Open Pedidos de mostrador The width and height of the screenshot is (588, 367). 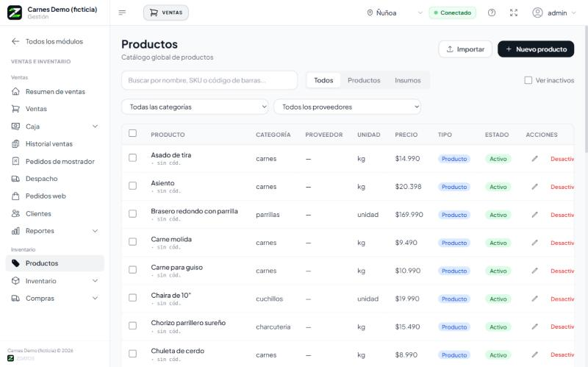tap(54, 161)
